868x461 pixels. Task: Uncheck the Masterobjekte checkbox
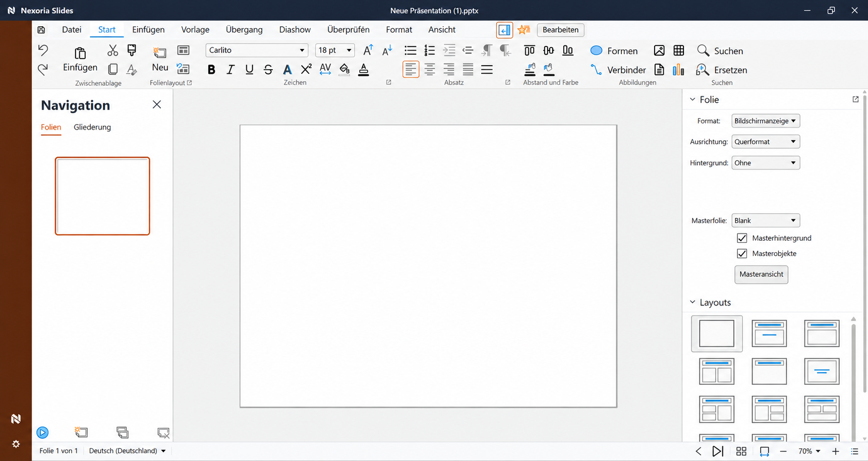(742, 254)
